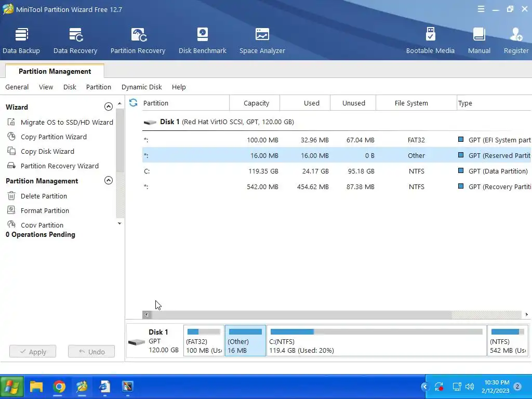Open File Explorer from taskbar
This screenshot has width=532, height=399.
click(36, 387)
